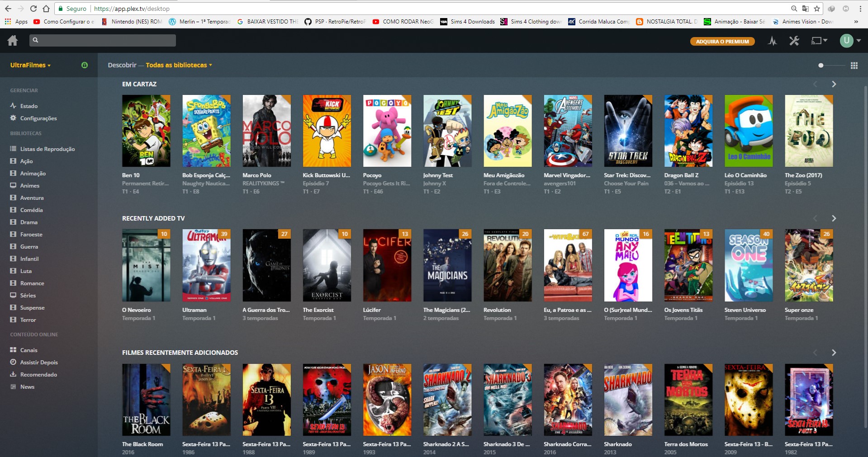Open the Guerra library link
This screenshot has width=868, height=457.
(29, 246)
